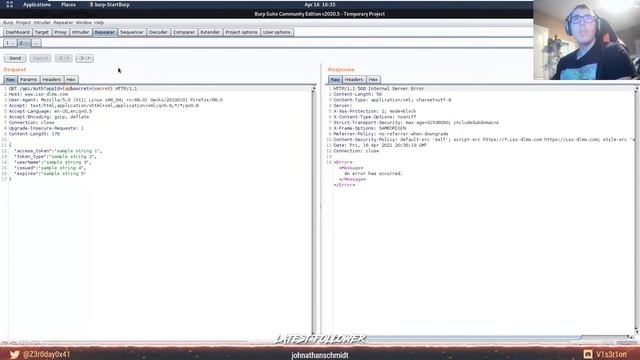This screenshot has height=360, width=640.
Task: Open the Window menu
Action: point(84,22)
